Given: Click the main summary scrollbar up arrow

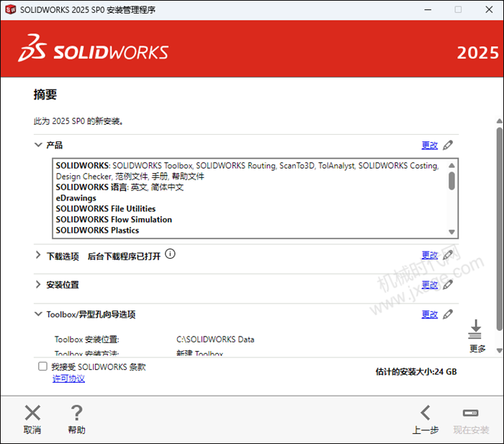Looking at the screenshot, I should (499, 121).
